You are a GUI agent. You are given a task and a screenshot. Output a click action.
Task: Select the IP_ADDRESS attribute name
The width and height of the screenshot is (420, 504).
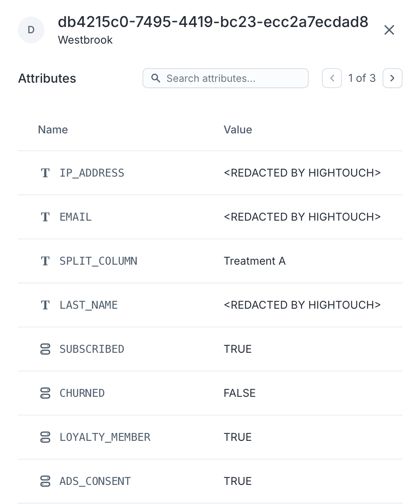pyautogui.click(x=92, y=173)
